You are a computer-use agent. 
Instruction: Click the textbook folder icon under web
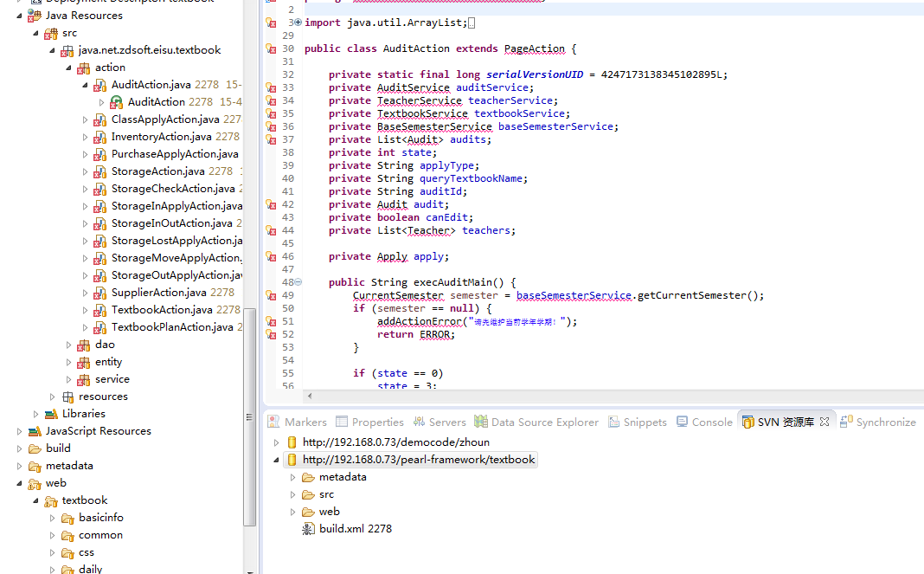51,501
